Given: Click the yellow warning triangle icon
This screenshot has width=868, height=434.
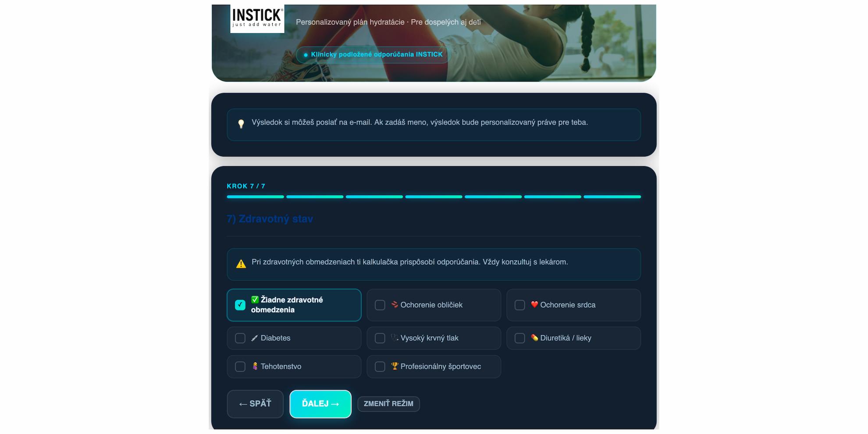Looking at the screenshot, I should (x=241, y=264).
